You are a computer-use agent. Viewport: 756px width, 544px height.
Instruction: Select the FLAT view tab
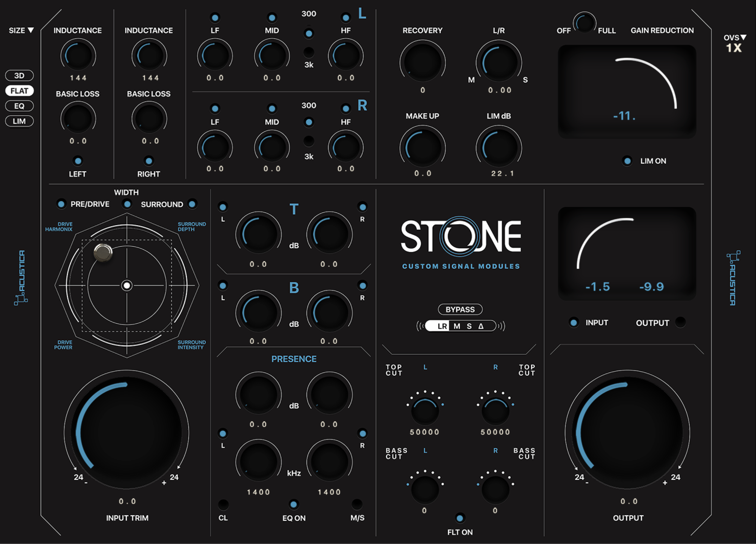(x=19, y=91)
